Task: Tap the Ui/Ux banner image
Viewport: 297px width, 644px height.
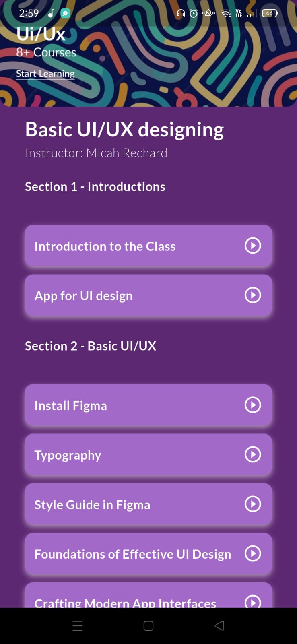Action: click(x=148, y=53)
